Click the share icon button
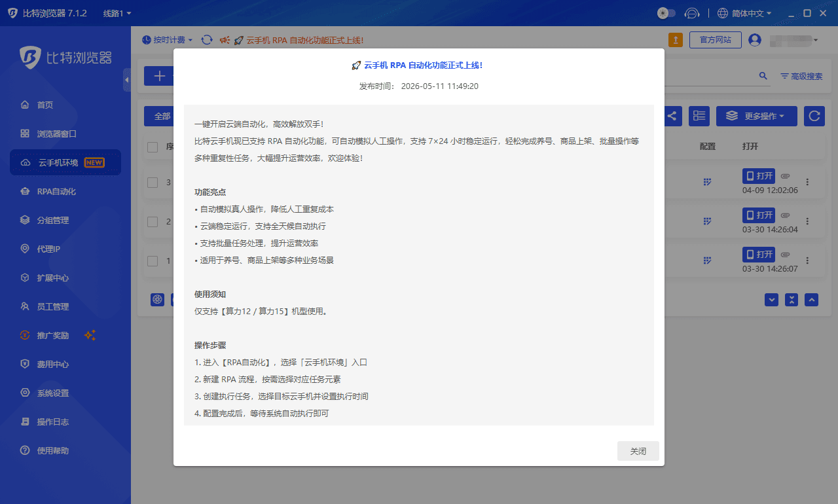The image size is (838, 504). [x=672, y=116]
